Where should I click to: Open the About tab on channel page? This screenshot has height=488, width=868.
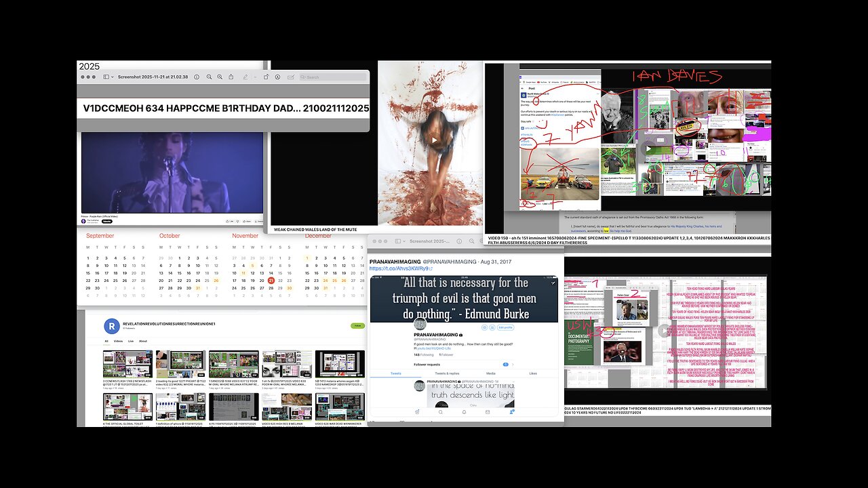[x=143, y=341]
